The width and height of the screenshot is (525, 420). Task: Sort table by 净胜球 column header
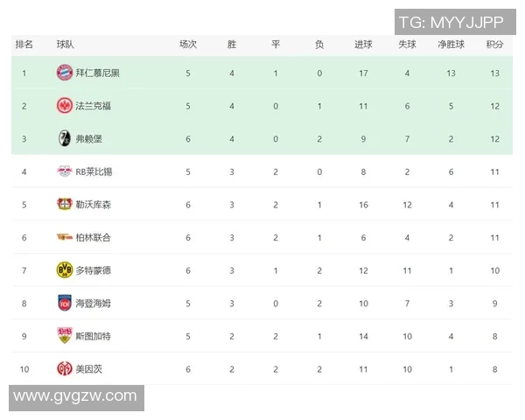tap(451, 44)
